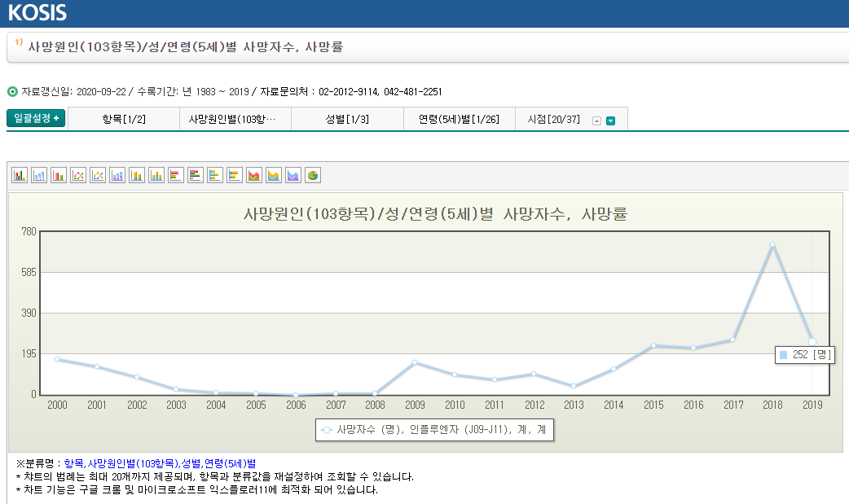The width and height of the screenshot is (849, 504).
Task: Select the purple area chart icon
Action: coord(293,174)
